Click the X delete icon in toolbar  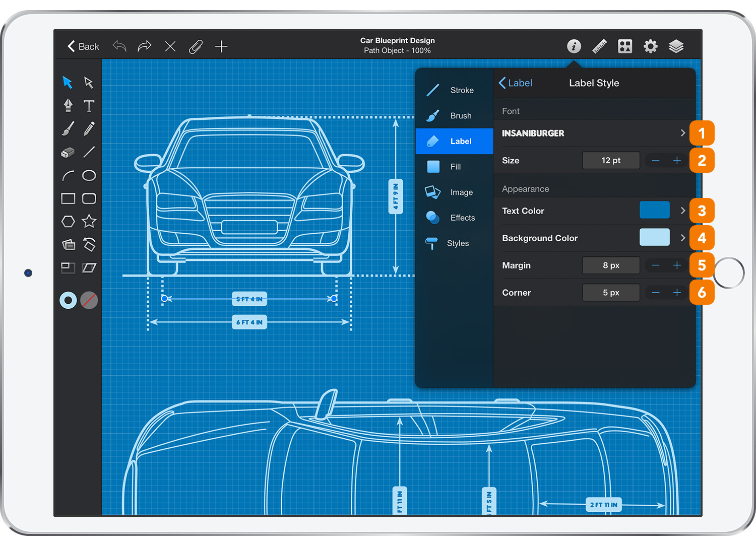click(170, 46)
